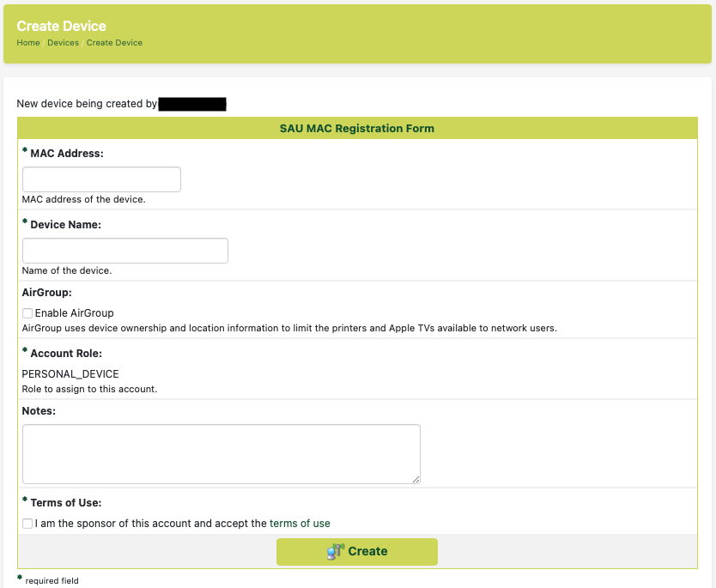Click the PERSONAL_DEVICE account role text

pos(70,374)
